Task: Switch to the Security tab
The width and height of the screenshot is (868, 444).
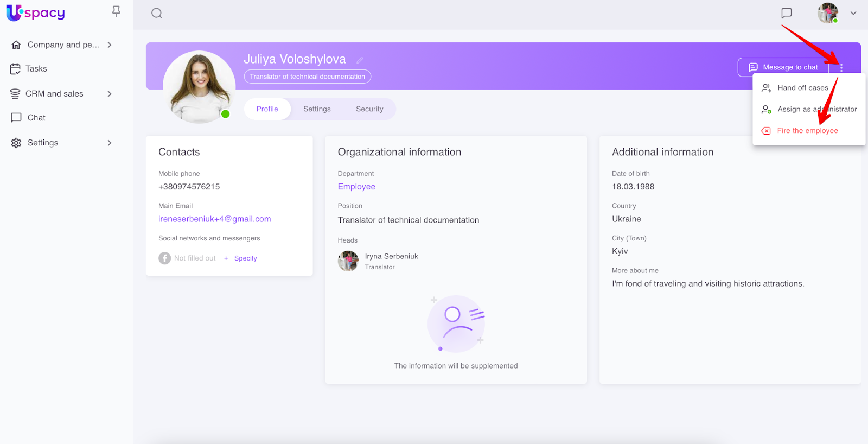Action: 369,109
